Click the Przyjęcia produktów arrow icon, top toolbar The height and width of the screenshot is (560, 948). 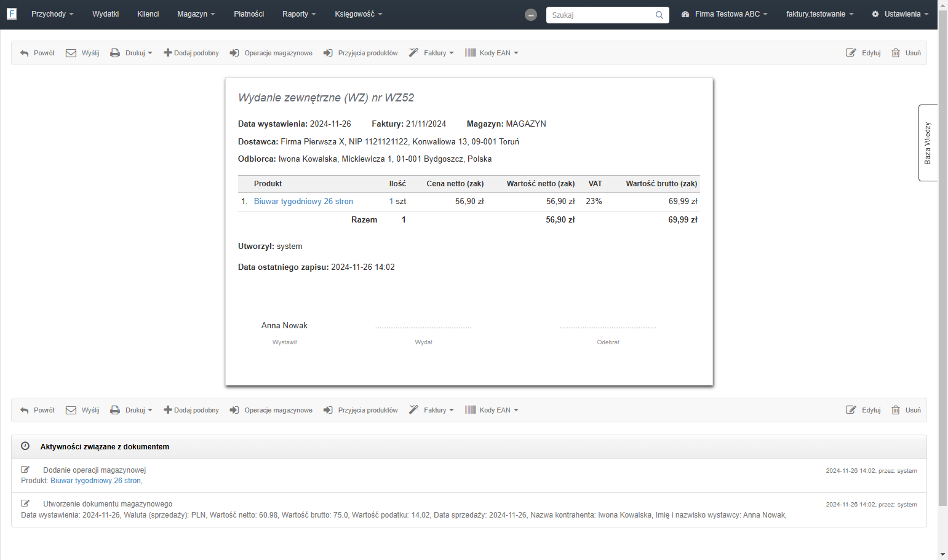click(328, 53)
